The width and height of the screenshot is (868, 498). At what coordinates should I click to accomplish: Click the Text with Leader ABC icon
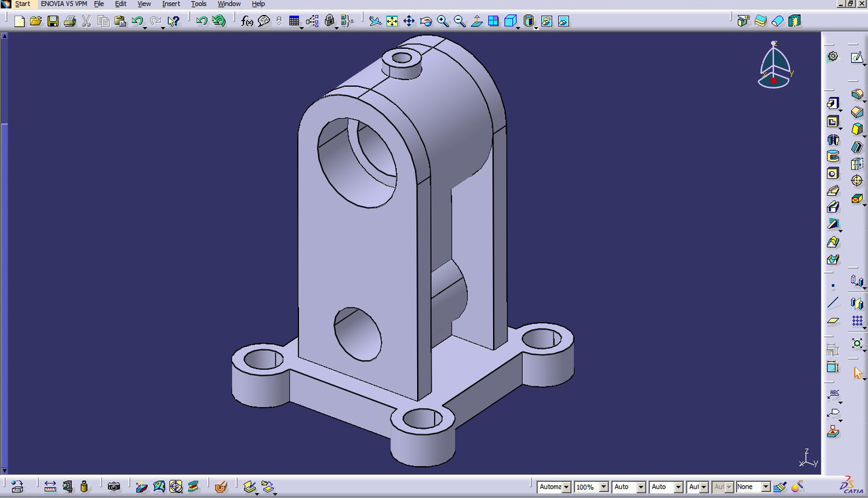[x=833, y=395]
